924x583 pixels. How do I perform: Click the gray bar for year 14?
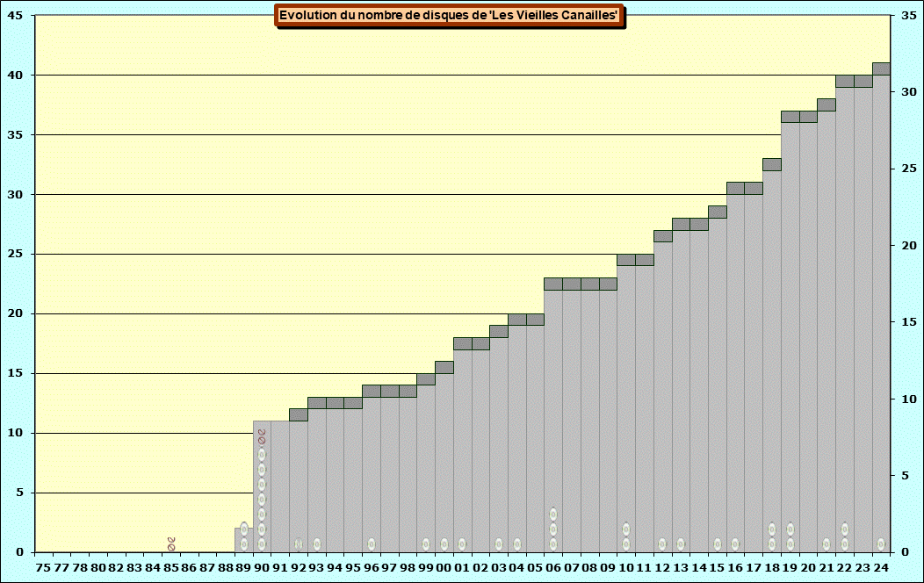pos(699,391)
